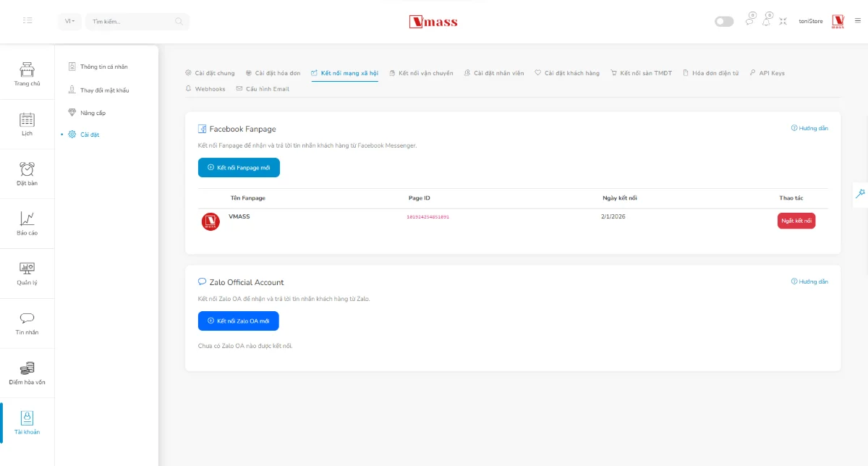Screen dimensions: 868x466
Task: Open the notification bell
Action: click(x=766, y=21)
